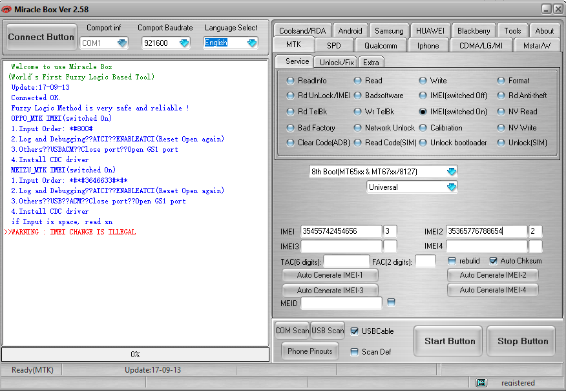Click the Connect Button
The width and height of the screenshot is (566, 392).
(x=41, y=37)
